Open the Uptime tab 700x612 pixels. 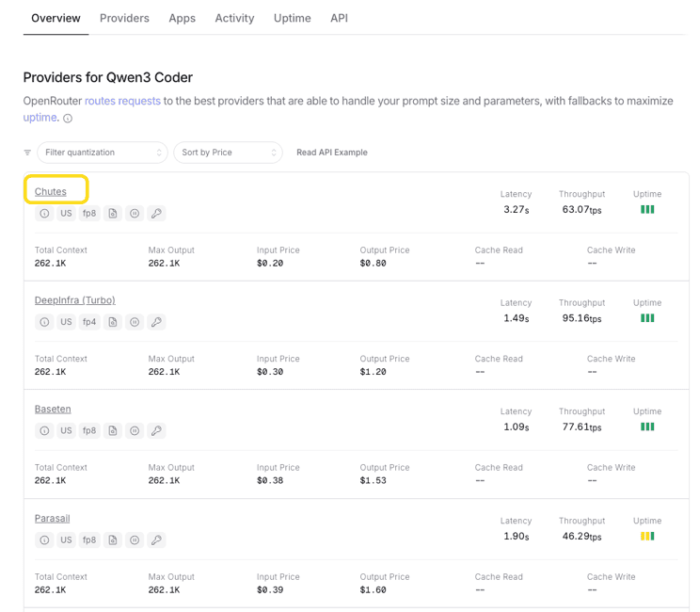(x=292, y=18)
